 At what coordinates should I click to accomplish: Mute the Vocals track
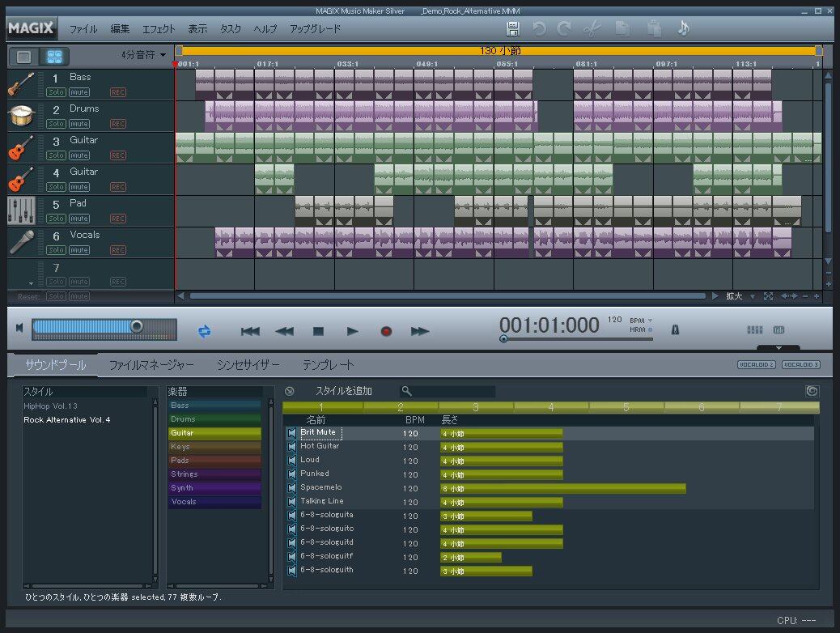79,250
